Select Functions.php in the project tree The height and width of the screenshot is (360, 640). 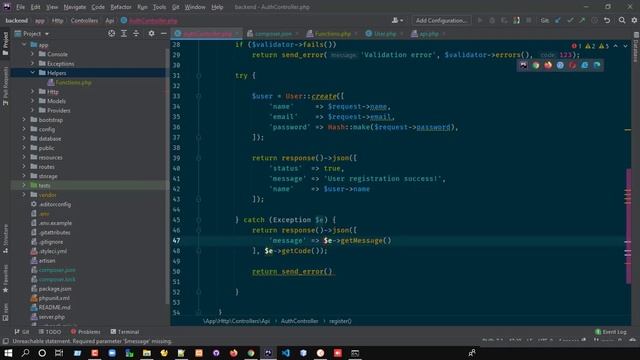click(73, 82)
